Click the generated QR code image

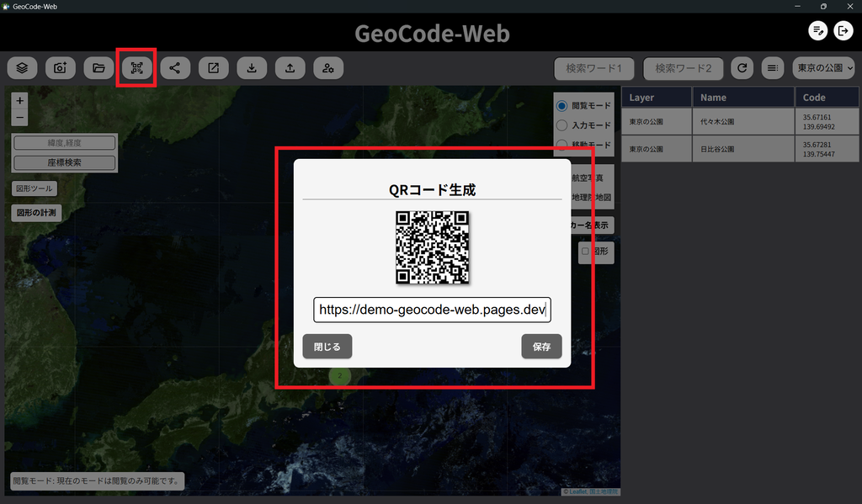coord(432,247)
